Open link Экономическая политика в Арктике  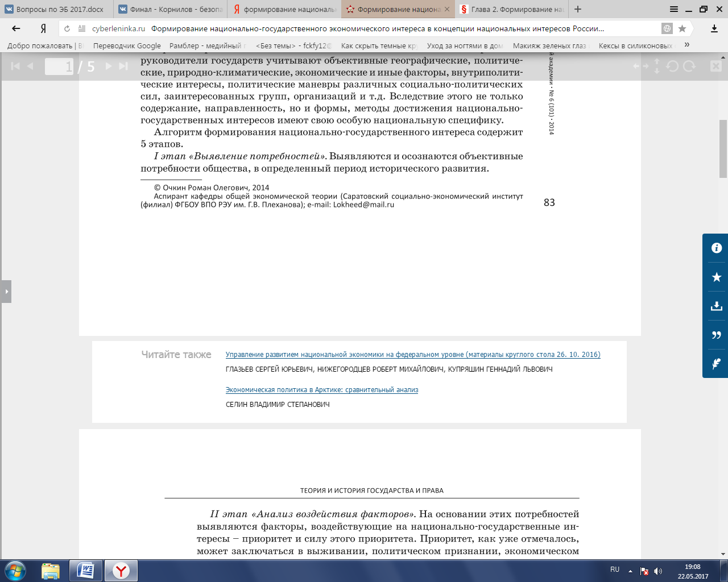pyautogui.click(x=322, y=390)
